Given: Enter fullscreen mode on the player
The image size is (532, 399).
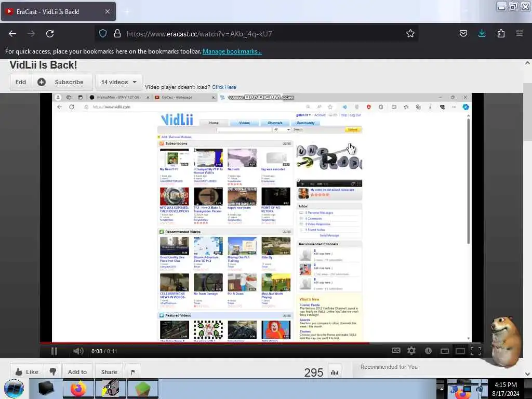Looking at the screenshot, I should (476, 351).
